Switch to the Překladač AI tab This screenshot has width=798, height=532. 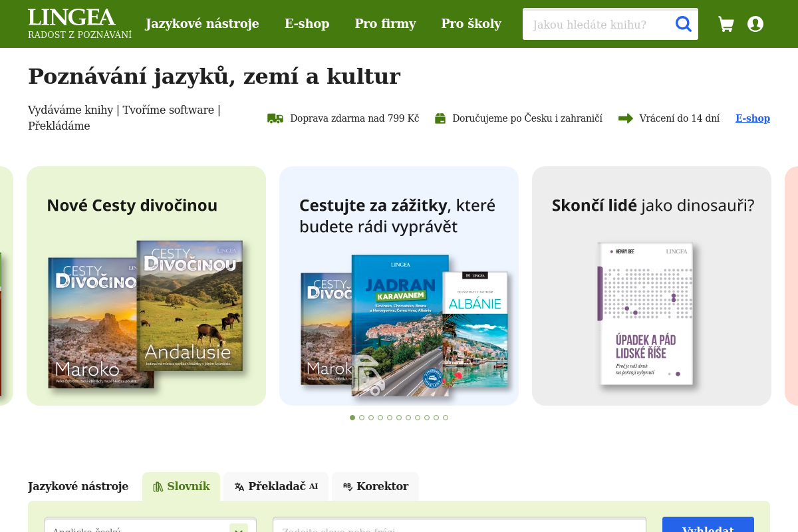point(276,487)
